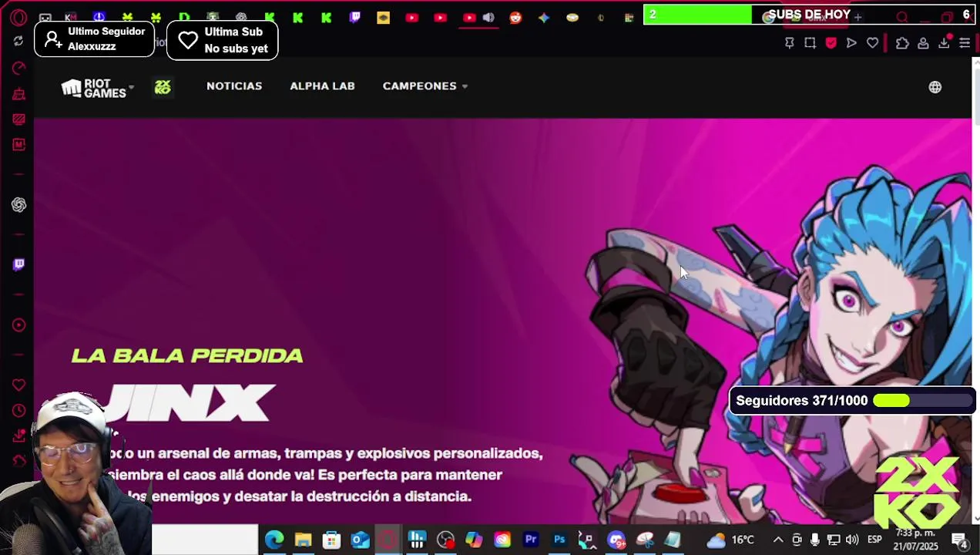Switch to the YouTube tab playing audio

[469, 17]
